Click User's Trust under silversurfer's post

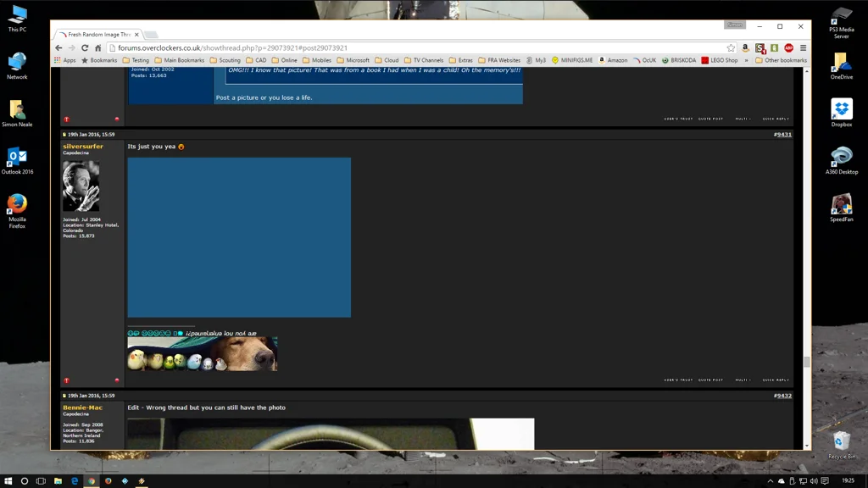pyautogui.click(x=678, y=380)
